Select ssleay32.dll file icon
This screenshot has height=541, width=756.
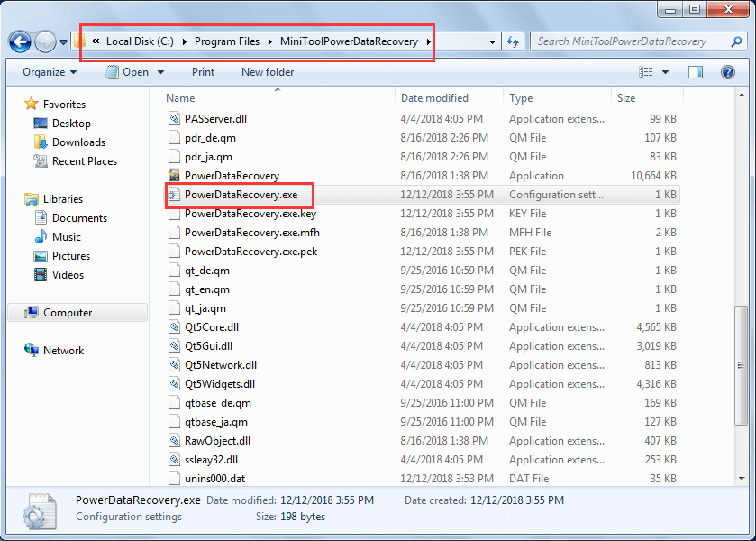[174, 460]
